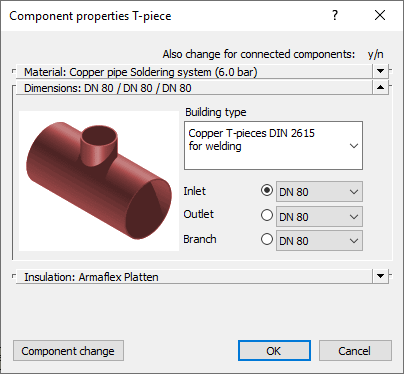
Task: Click Also change for connected components text
Action: [259, 54]
